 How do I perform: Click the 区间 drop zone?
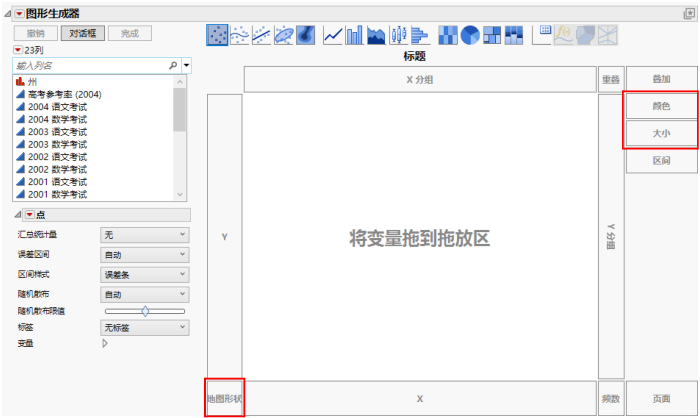(x=662, y=160)
